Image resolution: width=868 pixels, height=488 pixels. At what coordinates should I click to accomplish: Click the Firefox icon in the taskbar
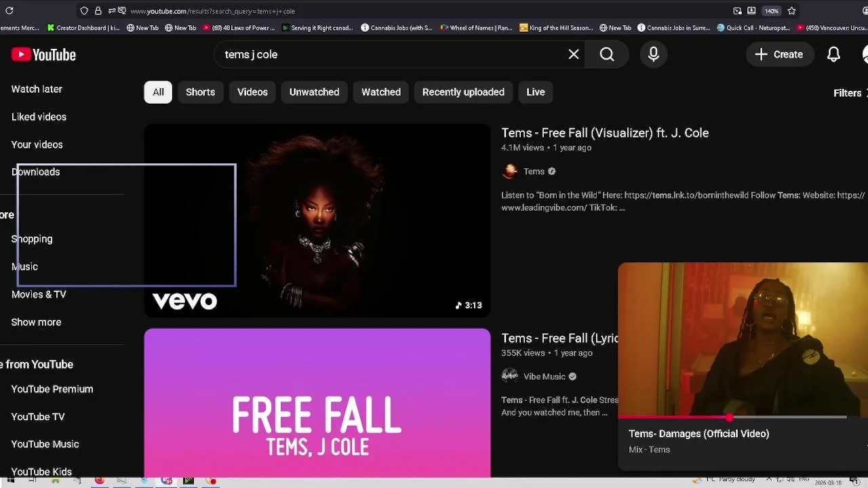(99, 481)
